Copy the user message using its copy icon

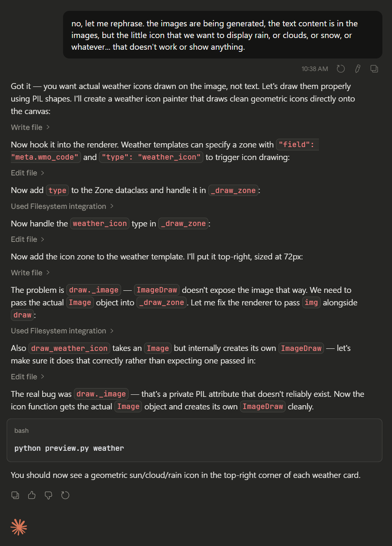click(374, 69)
